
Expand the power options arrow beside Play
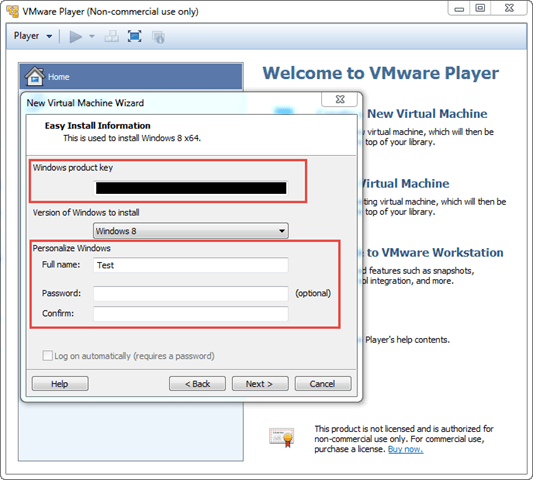pos(91,36)
